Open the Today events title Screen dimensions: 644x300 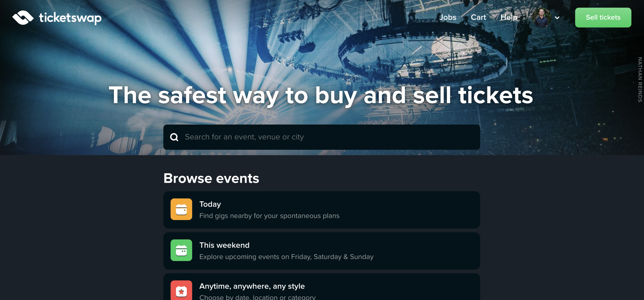(210, 204)
